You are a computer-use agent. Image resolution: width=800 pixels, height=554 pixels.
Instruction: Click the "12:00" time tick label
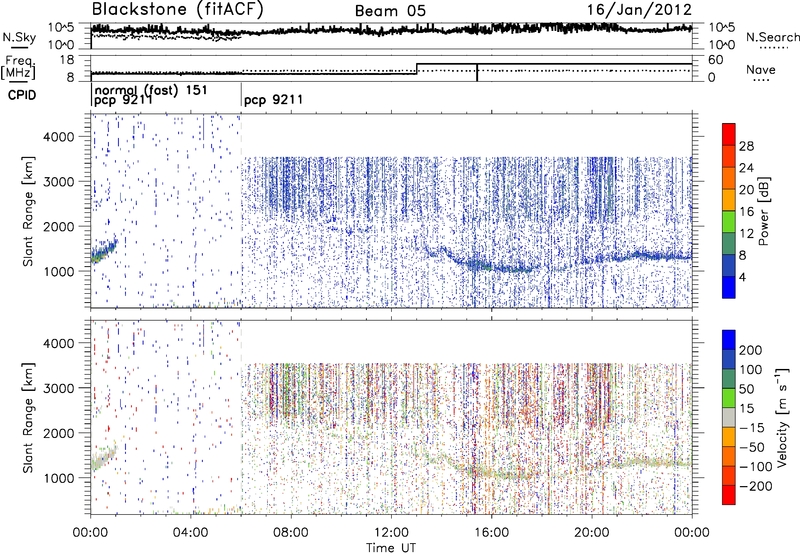click(x=391, y=533)
